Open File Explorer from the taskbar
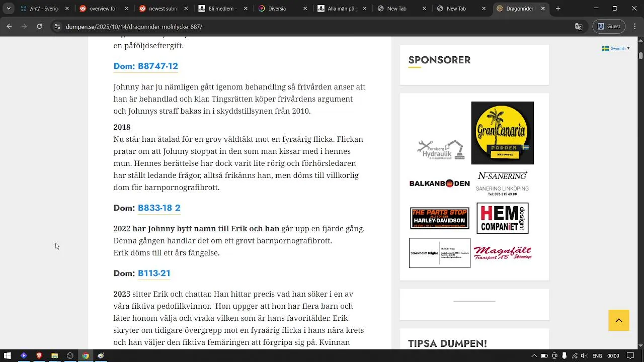644x362 pixels. [55, 356]
